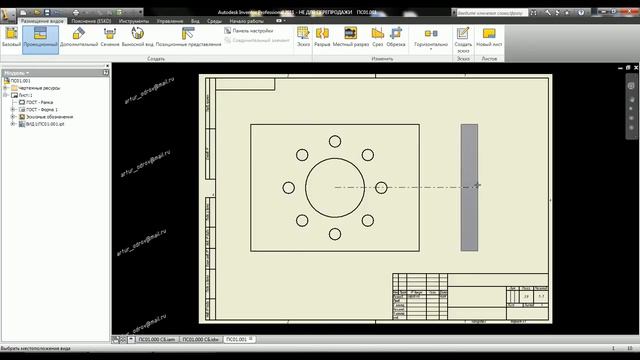
Task: Click the Панель настройки button
Action: pos(248,31)
